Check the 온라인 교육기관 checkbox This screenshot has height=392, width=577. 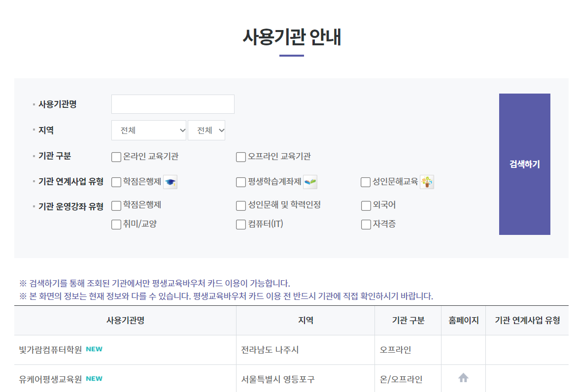[116, 157]
